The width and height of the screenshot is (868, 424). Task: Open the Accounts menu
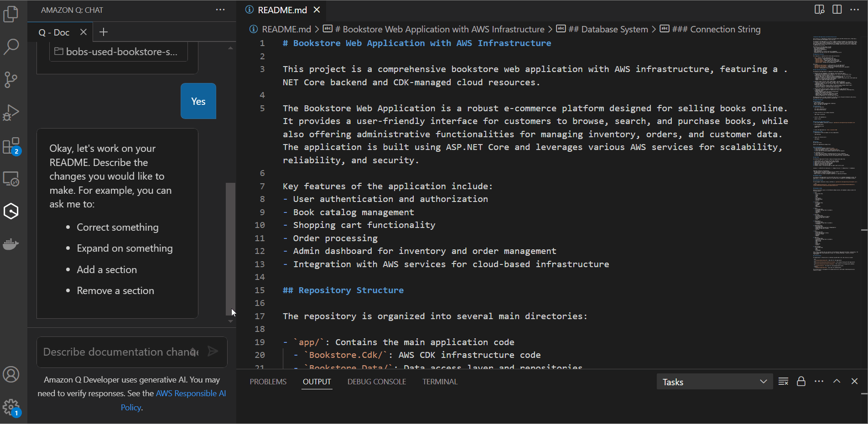[11, 375]
